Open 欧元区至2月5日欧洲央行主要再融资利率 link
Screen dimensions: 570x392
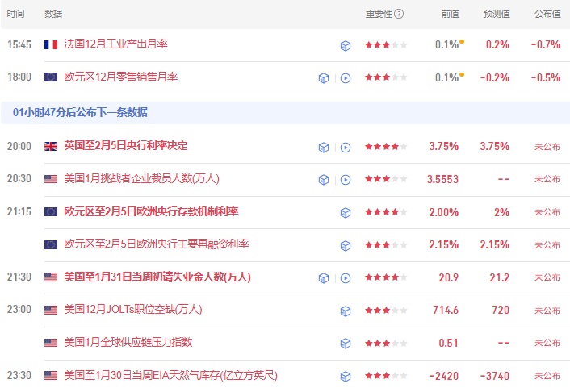(x=157, y=244)
